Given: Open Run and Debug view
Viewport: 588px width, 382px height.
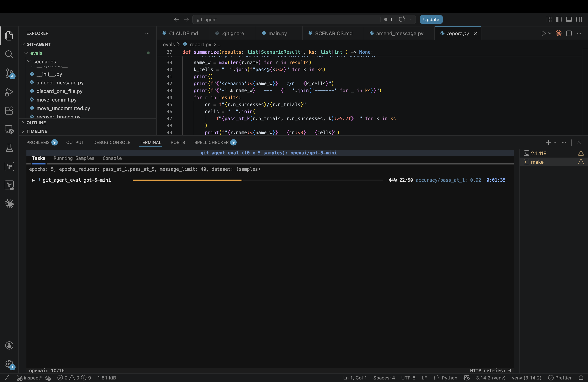Looking at the screenshot, I should tap(9, 92).
